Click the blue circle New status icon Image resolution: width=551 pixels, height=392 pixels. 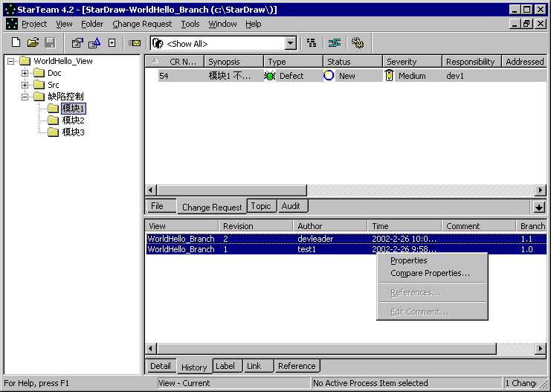pos(329,76)
